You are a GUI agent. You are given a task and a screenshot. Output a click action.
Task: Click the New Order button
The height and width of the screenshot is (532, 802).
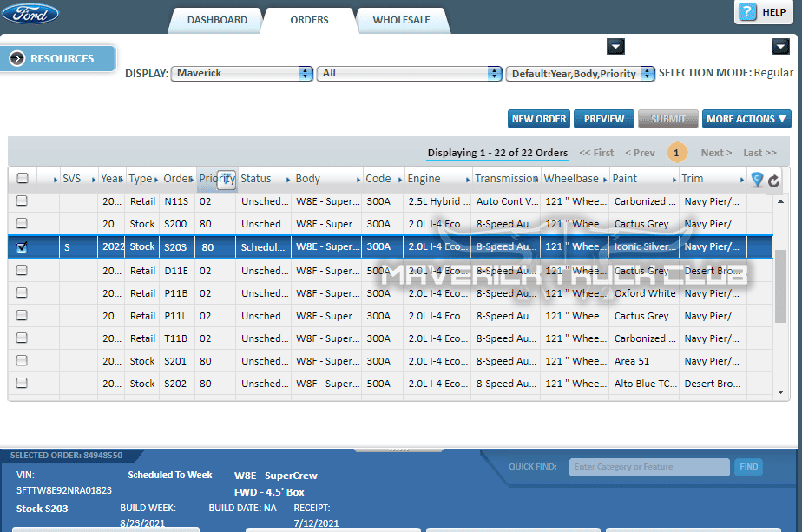[539, 119]
